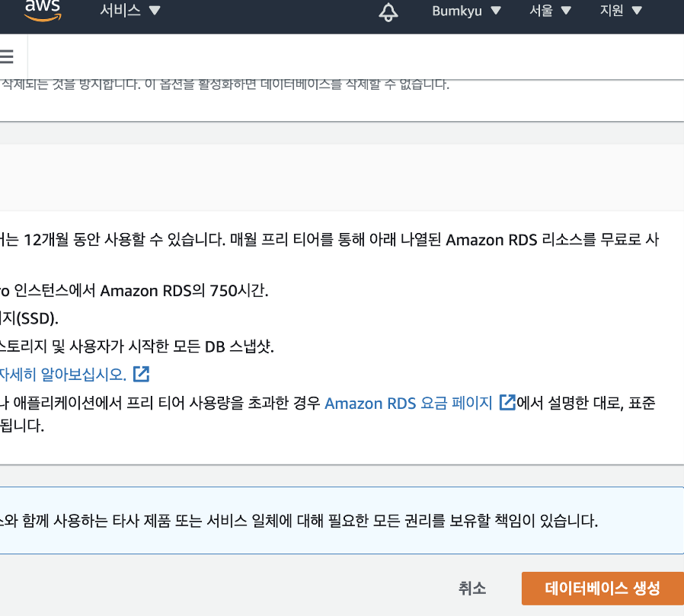
Task: Click the 데이터베이스 생성 button
Action: pyautogui.click(x=602, y=588)
